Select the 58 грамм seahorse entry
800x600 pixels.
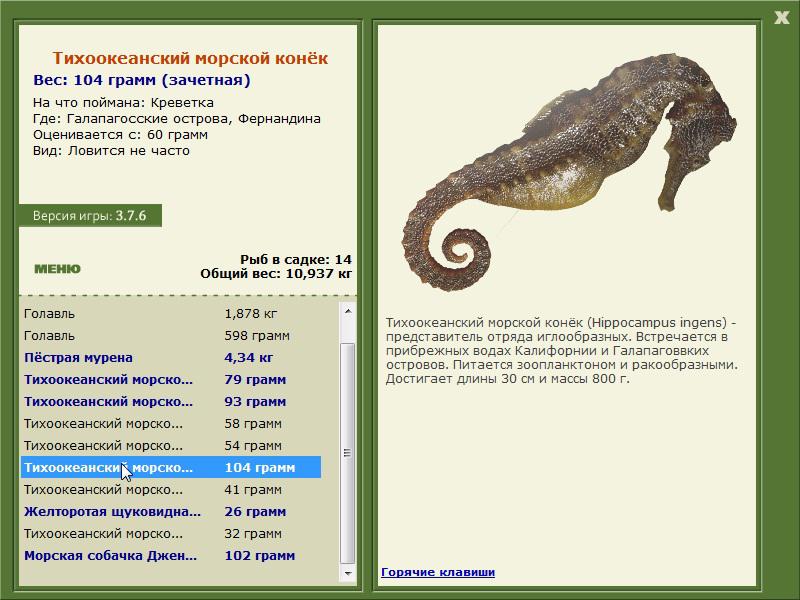tap(171, 423)
